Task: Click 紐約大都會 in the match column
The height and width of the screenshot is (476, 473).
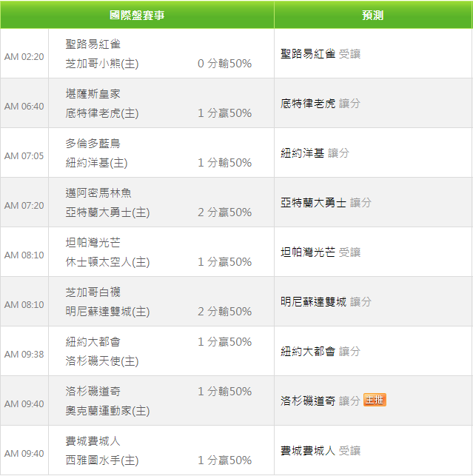Action: click(x=93, y=342)
